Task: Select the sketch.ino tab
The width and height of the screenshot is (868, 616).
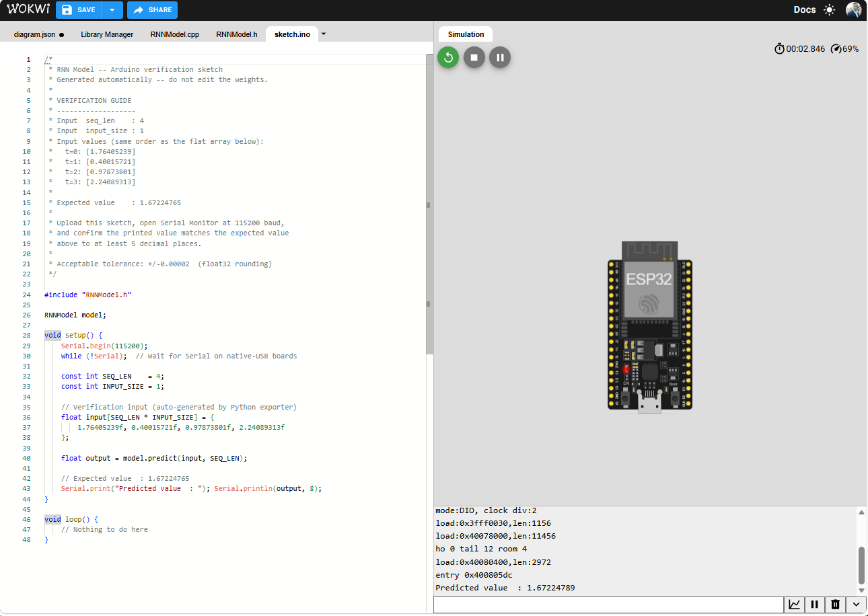Action: 292,34
